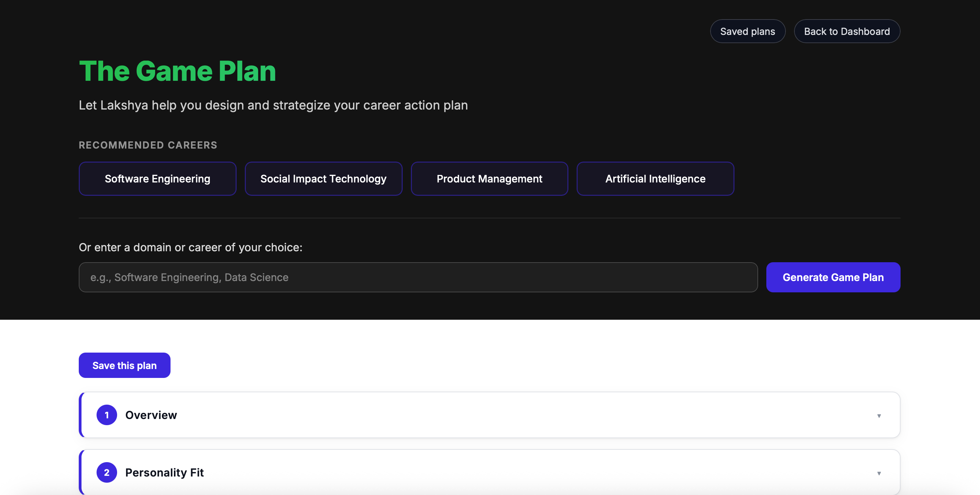Choose Social Impact Technology career

pos(323,179)
